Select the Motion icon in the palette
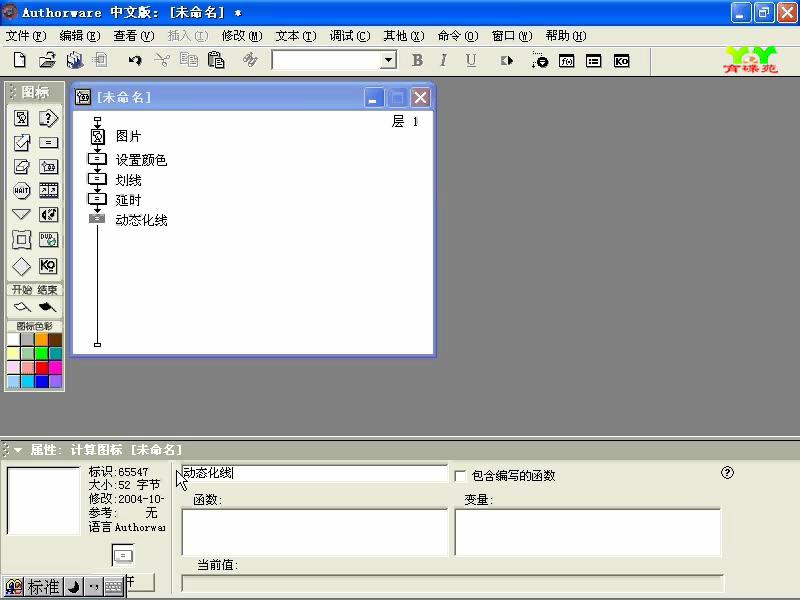This screenshot has width=800, height=600. 21,142
